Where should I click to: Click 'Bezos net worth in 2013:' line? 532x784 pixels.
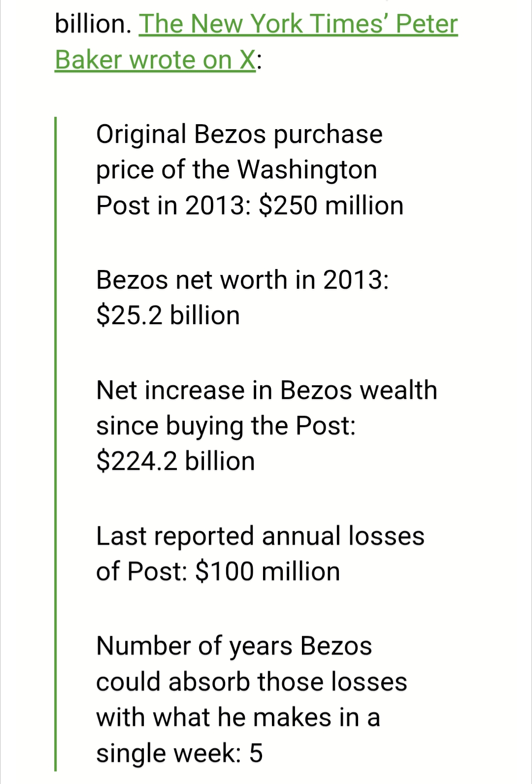[x=242, y=280]
